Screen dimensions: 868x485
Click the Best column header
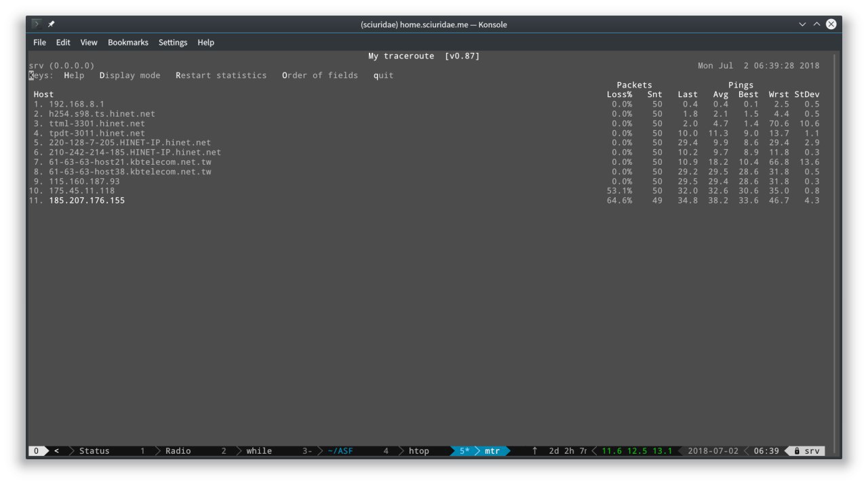click(x=749, y=94)
